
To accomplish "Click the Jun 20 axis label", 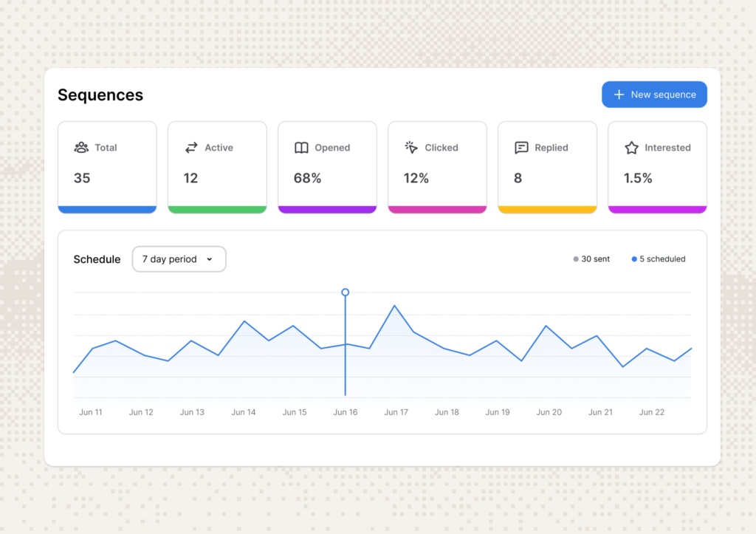I will (549, 412).
